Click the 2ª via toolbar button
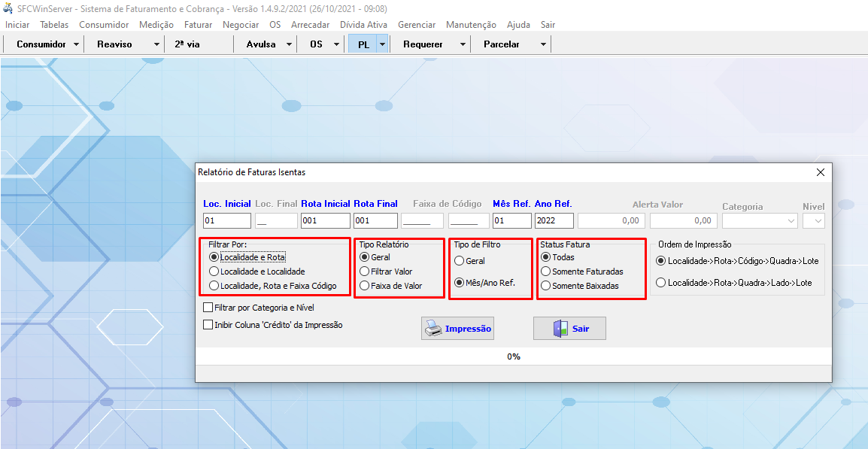This screenshot has width=868, height=449. pyautogui.click(x=187, y=44)
